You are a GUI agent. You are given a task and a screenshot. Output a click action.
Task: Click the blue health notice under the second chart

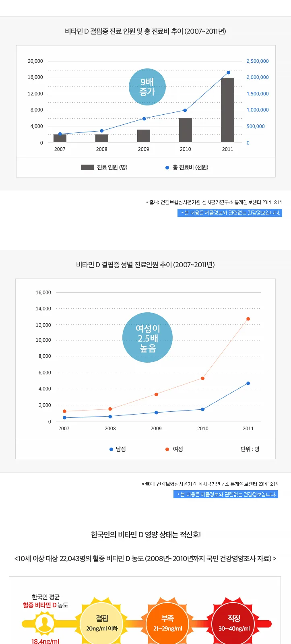coord(226,494)
